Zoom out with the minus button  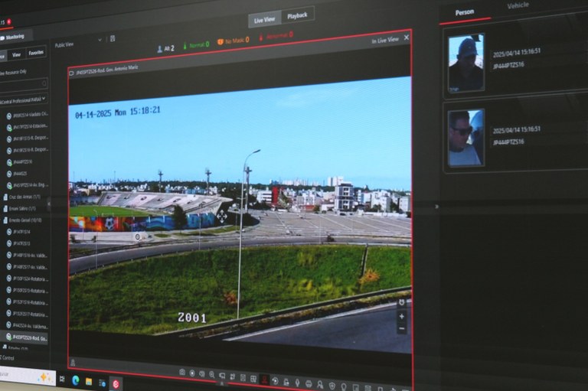click(x=401, y=328)
